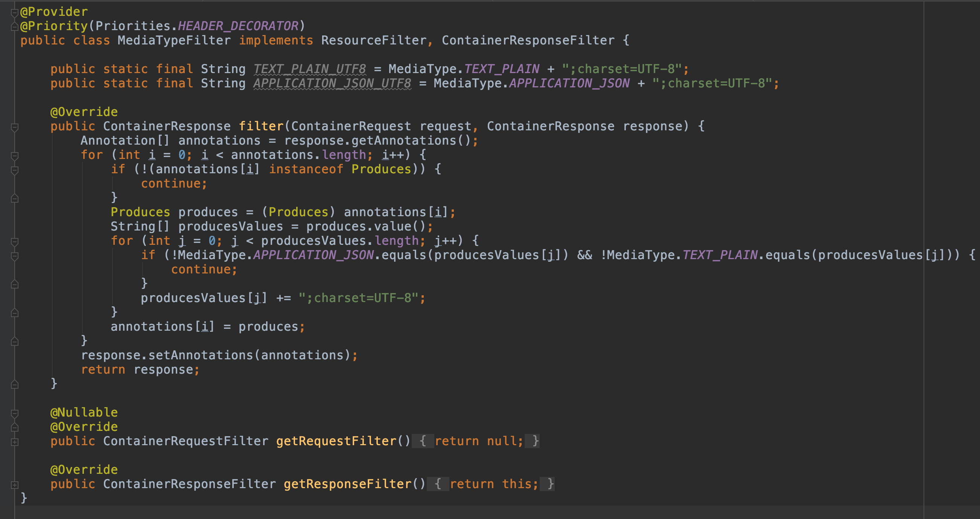
Task: Click the collapsed '{' placeholder after getRequestFilter()
Action: 422,441
